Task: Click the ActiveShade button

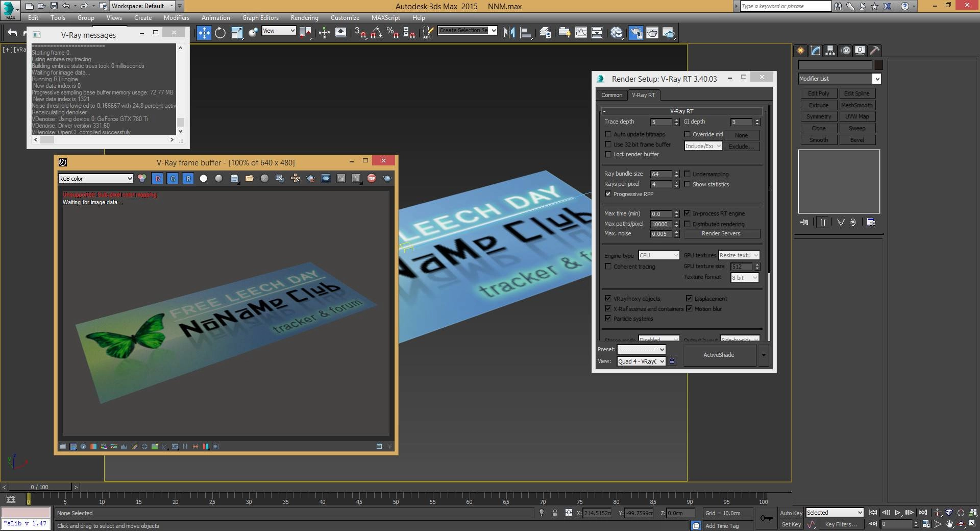Action: [719, 355]
